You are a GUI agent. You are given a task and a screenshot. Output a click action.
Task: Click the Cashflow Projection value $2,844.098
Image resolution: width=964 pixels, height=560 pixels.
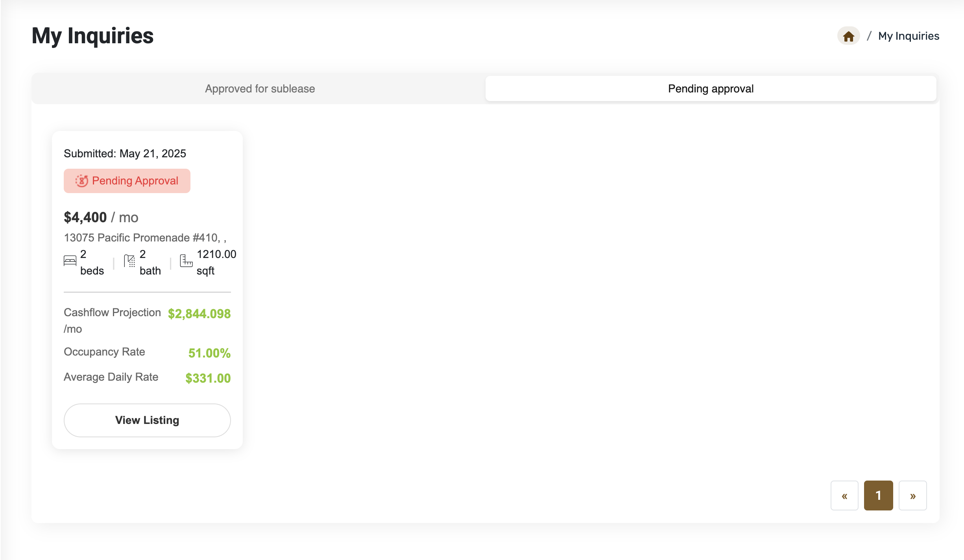(199, 314)
